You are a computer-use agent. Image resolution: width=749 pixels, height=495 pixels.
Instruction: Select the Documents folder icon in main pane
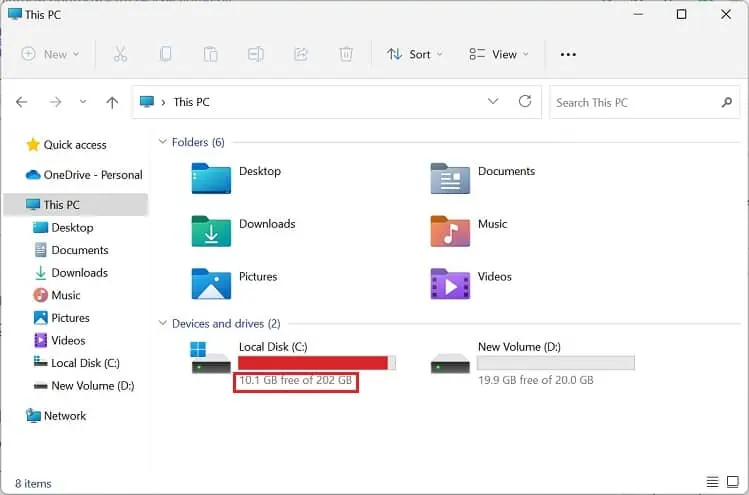450,178
